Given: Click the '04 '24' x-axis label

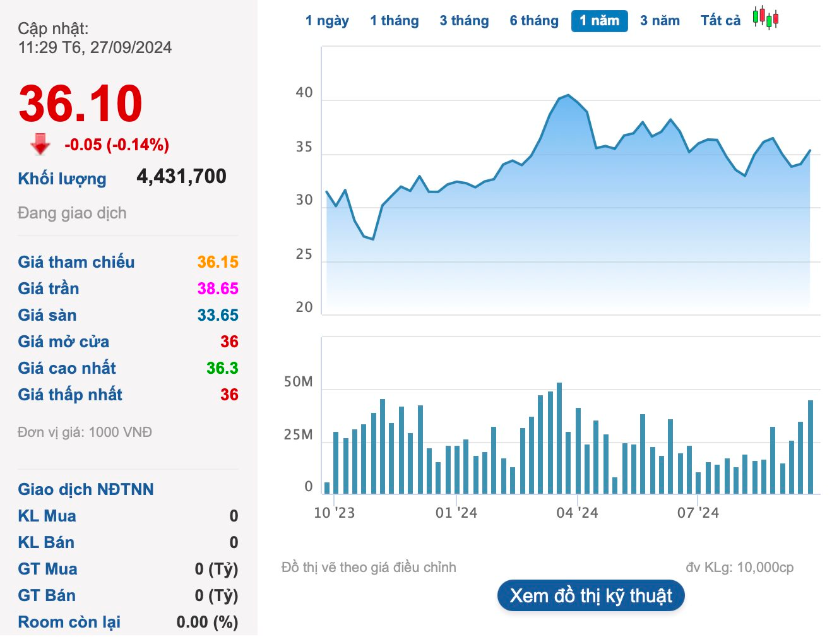Looking at the screenshot, I should [x=577, y=513].
